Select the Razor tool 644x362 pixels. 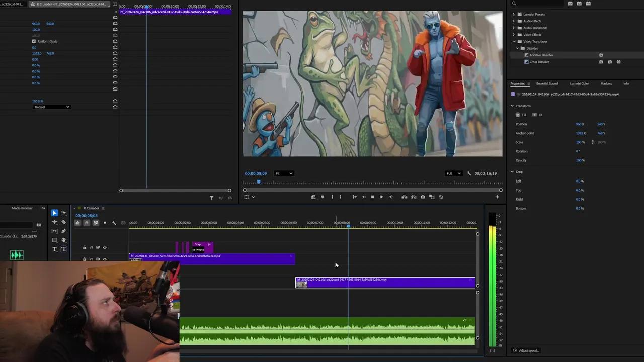[x=63, y=222]
